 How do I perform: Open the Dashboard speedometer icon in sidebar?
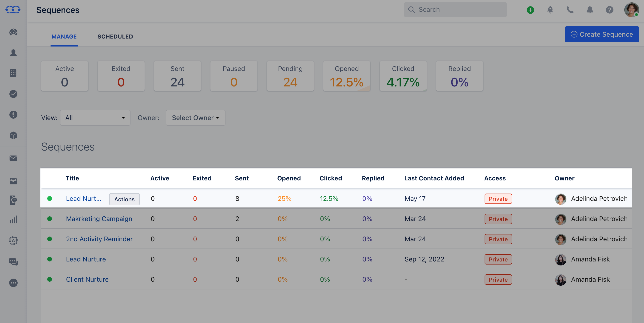point(13,32)
